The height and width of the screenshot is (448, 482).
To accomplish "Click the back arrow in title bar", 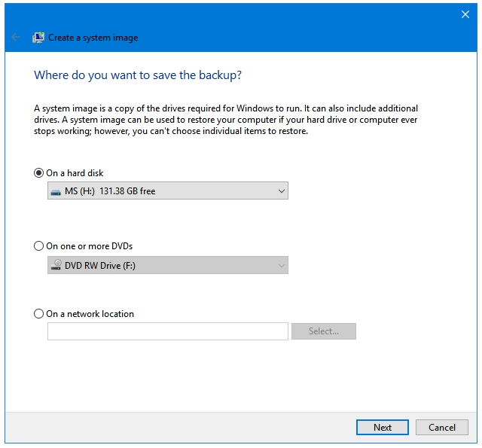I will [16, 37].
